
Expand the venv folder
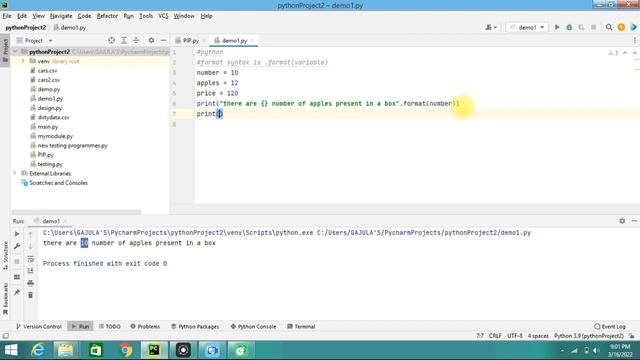tap(23, 61)
